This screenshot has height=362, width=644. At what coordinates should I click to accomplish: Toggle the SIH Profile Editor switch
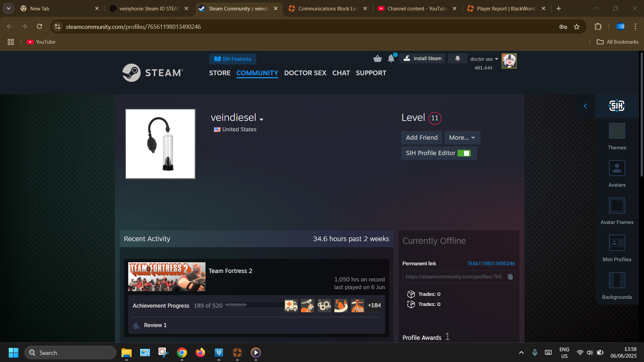tap(464, 153)
